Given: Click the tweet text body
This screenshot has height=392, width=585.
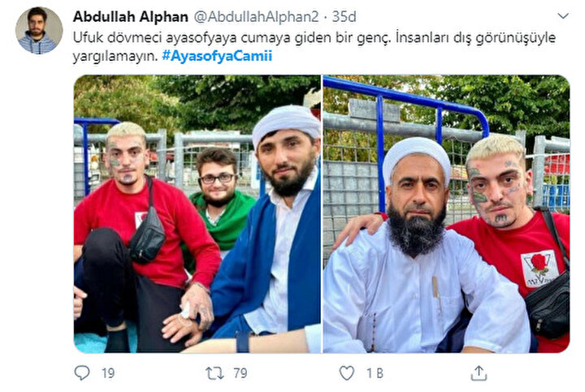Looking at the screenshot, I should [314, 47].
